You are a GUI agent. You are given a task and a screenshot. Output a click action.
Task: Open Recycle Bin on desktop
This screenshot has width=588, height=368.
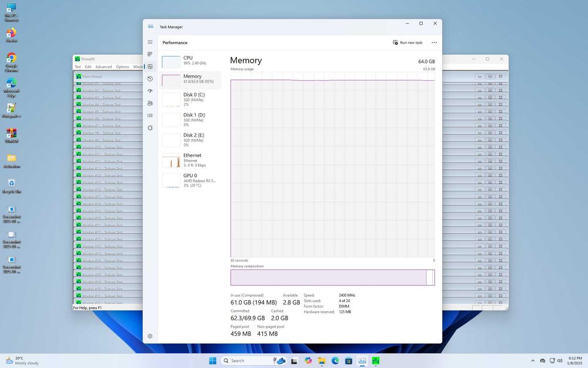pyautogui.click(x=11, y=186)
